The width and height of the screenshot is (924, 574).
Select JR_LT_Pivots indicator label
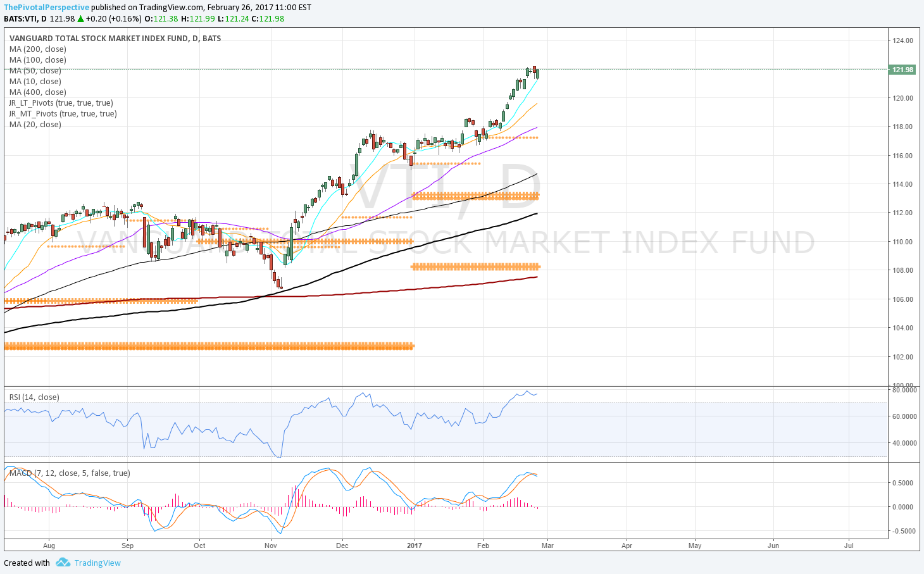pos(61,103)
